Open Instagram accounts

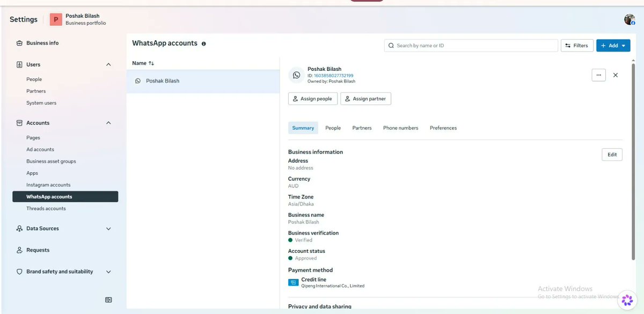coord(48,185)
